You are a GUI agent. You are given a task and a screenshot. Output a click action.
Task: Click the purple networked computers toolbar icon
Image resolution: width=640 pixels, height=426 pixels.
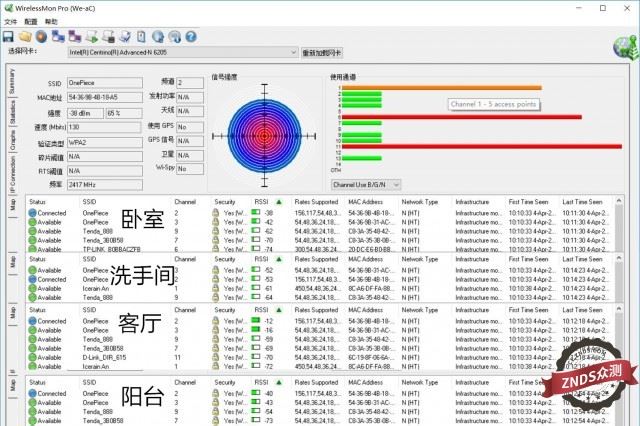click(x=75, y=37)
